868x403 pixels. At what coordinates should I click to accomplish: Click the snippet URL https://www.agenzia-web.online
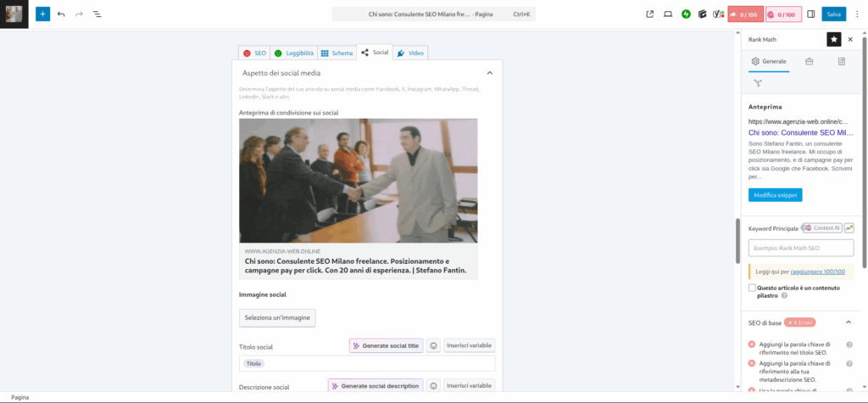point(800,120)
